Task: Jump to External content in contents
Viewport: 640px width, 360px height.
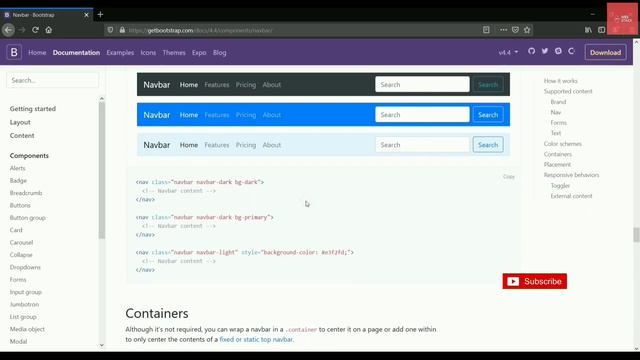Action: point(571,196)
